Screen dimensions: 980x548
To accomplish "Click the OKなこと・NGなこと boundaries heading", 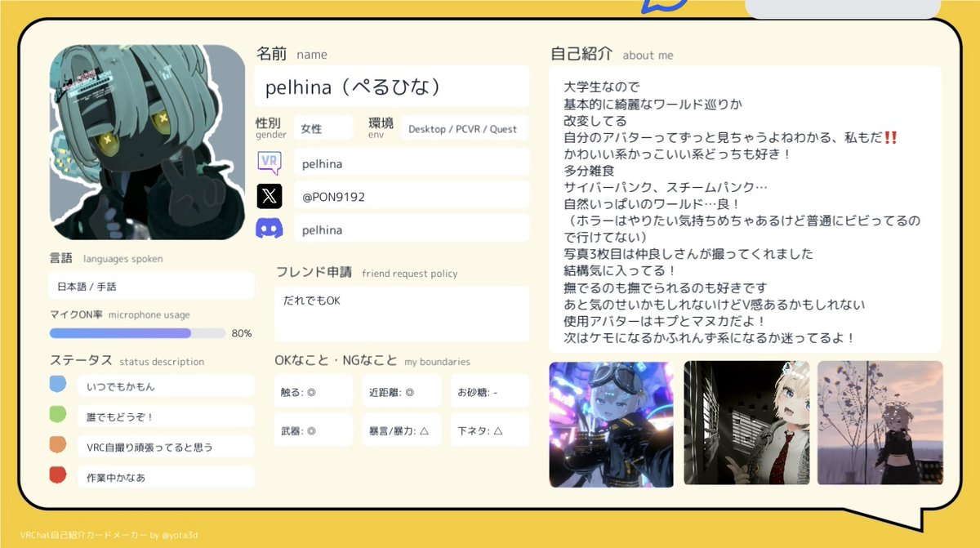I will pyautogui.click(x=372, y=361).
